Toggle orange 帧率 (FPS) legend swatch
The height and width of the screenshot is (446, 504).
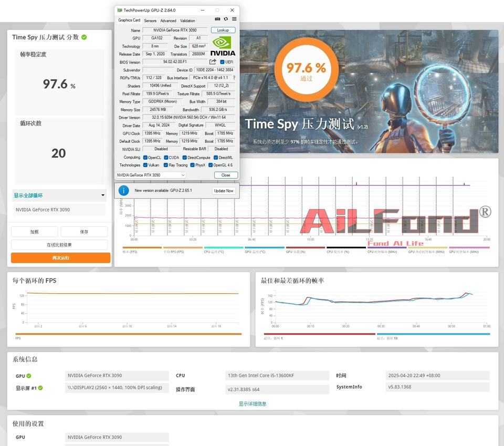click(x=142, y=247)
